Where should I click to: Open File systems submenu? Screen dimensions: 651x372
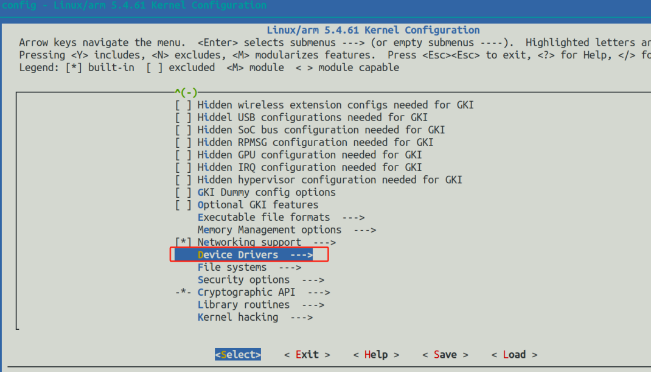pos(250,267)
